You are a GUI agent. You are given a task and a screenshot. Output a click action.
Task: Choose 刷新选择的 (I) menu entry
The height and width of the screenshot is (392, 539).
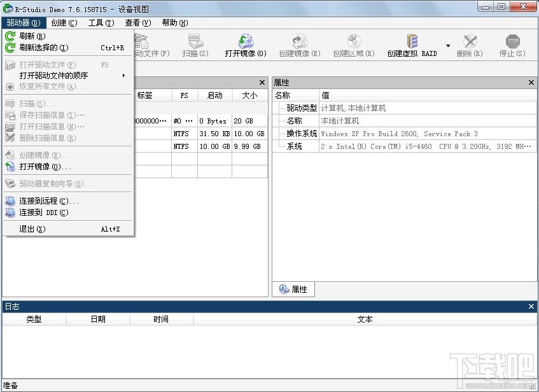68,48
